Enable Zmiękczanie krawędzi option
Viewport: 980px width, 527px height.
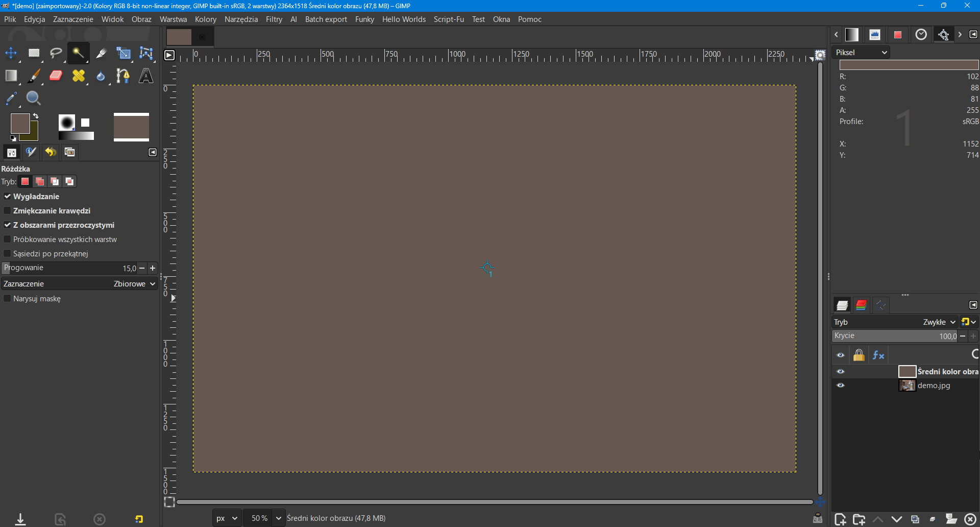point(8,211)
